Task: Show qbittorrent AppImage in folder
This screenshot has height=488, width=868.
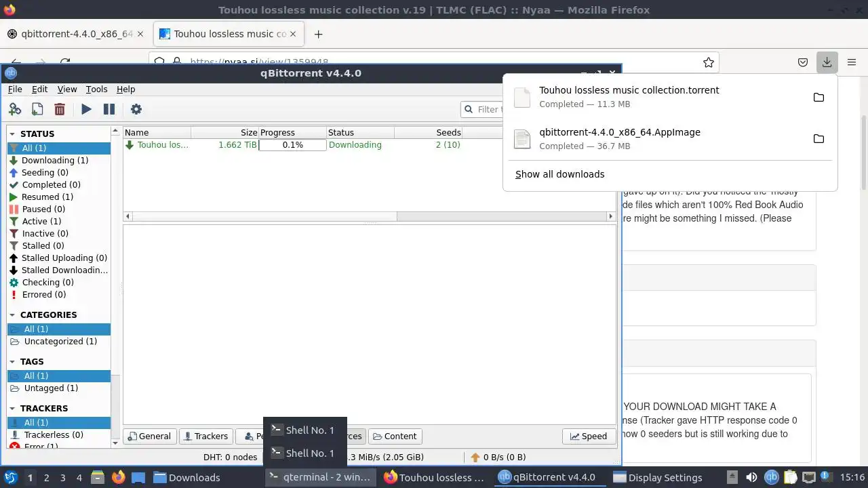Action: pyautogui.click(x=818, y=139)
